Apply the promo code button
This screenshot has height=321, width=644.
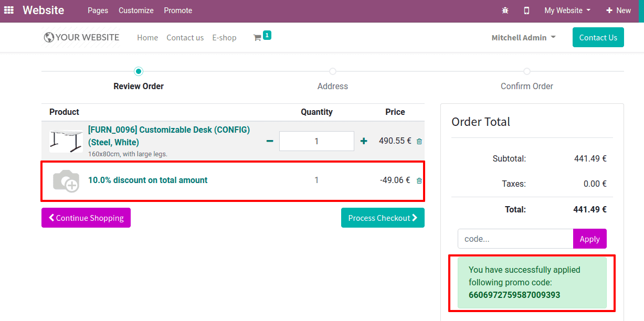click(590, 239)
